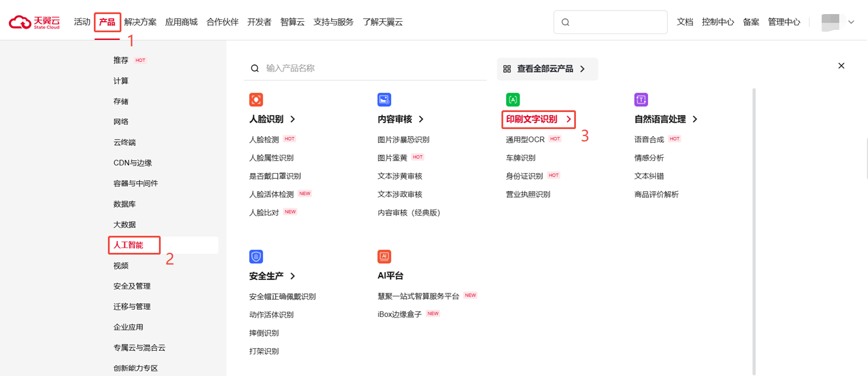Select CDN与边缘 in the sidebar

click(x=133, y=163)
